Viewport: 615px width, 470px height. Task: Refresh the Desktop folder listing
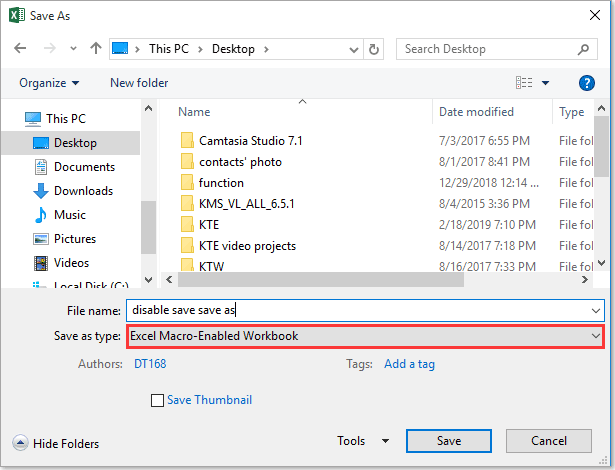(374, 48)
